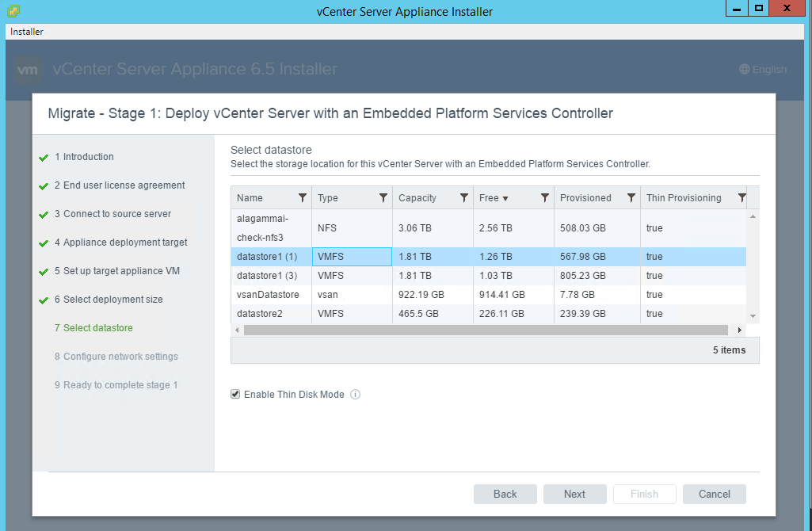The height and width of the screenshot is (531, 812).
Task: Click the table's scroll-left arrow
Action: (x=237, y=330)
